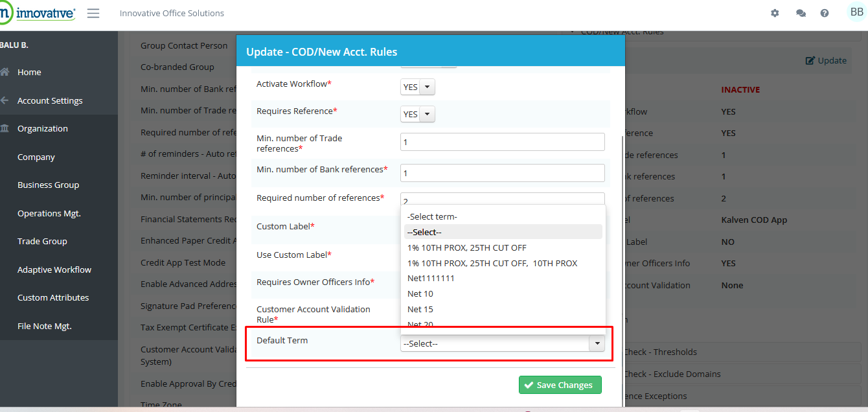
Task: Open the Requires Reference YES dropdown
Action: [418, 114]
